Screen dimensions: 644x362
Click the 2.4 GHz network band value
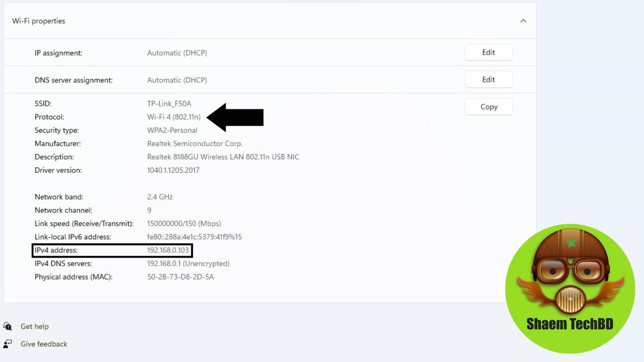159,197
